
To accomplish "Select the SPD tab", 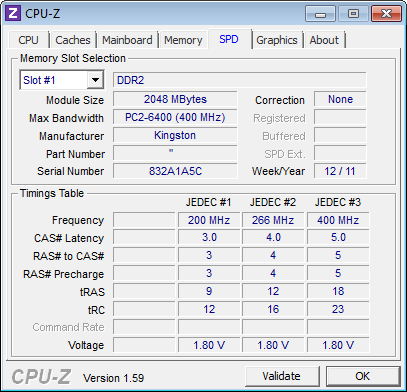I will coord(229,39).
